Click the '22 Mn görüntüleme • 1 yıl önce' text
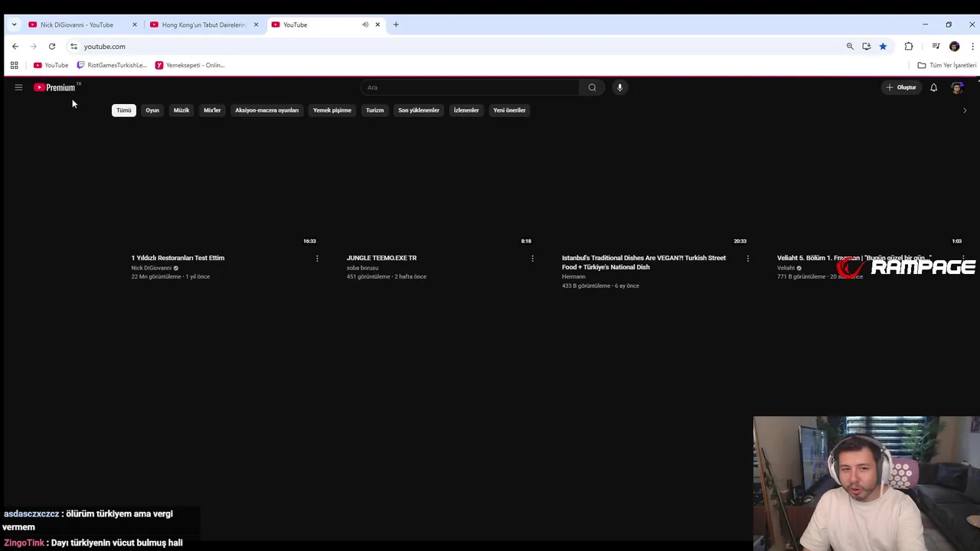Screen dimensions: 980x551 point(170,276)
